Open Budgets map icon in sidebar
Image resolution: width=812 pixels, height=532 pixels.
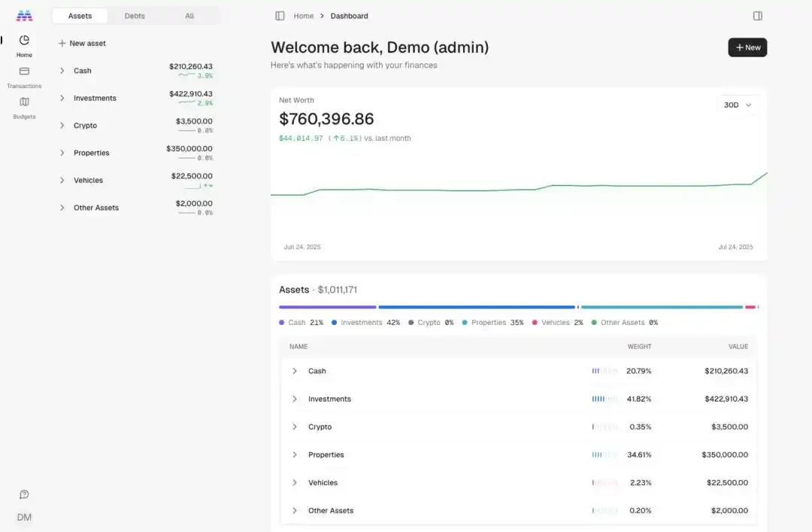coord(24,102)
